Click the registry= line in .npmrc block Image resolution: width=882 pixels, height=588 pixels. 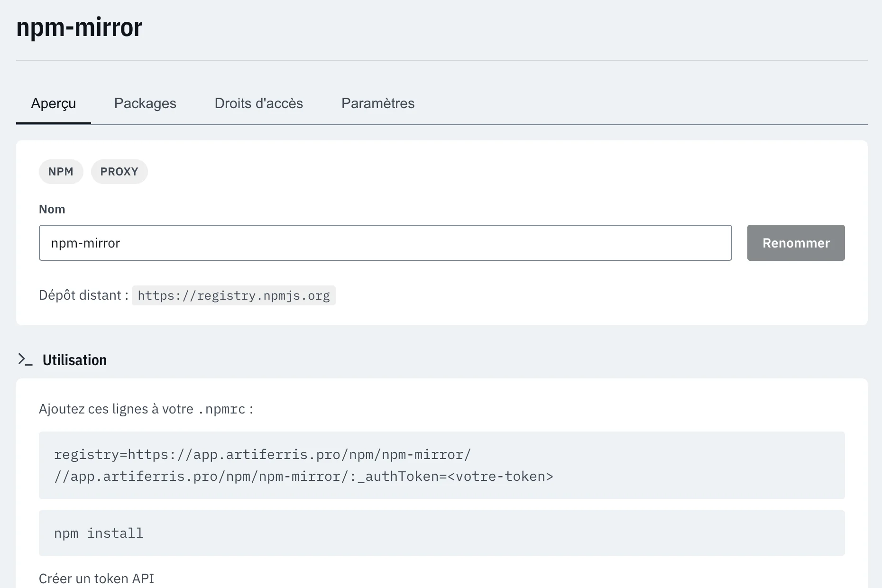(x=262, y=454)
